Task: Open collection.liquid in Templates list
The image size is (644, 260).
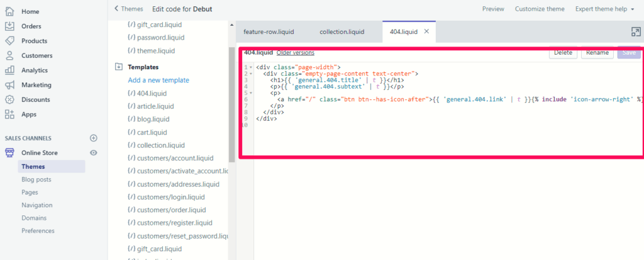Action: click(x=160, y=145)
